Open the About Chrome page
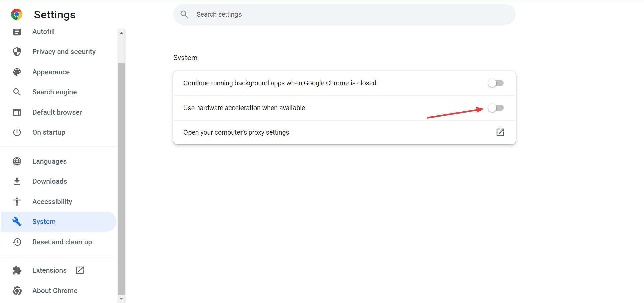 point(55,291)
